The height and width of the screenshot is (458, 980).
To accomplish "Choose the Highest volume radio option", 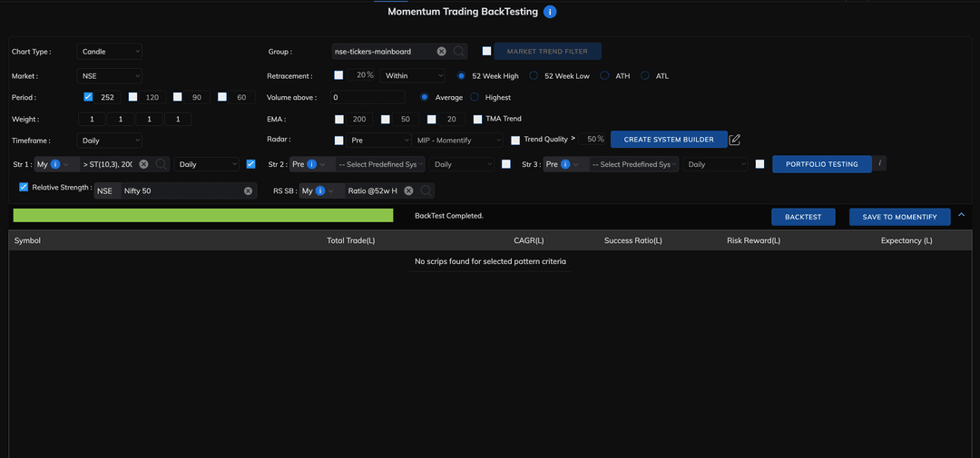I will 475,97.
